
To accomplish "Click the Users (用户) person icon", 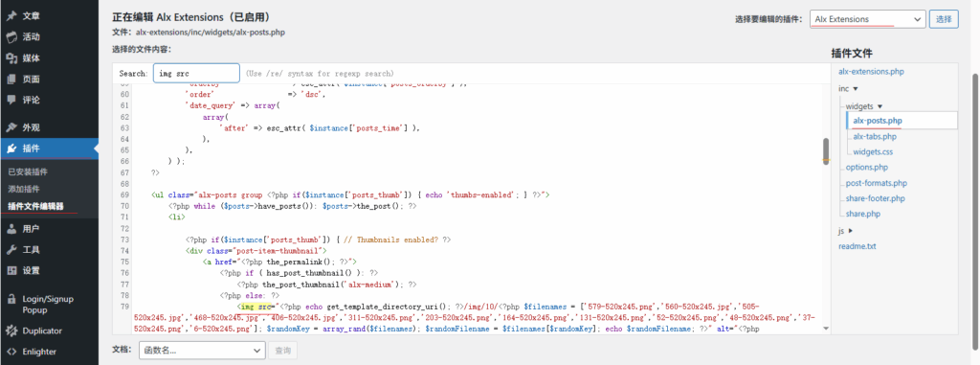I will (x=11, y=229).
